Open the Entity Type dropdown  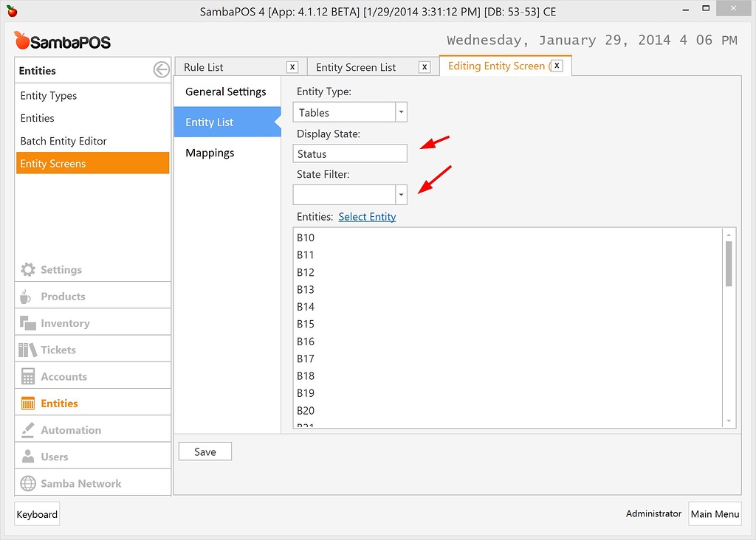coord(401,111)
